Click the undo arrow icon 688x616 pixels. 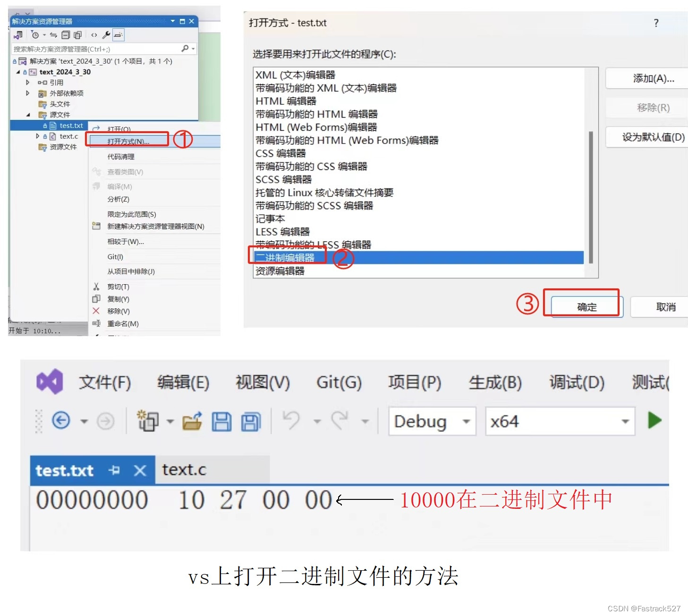(291, 420)
